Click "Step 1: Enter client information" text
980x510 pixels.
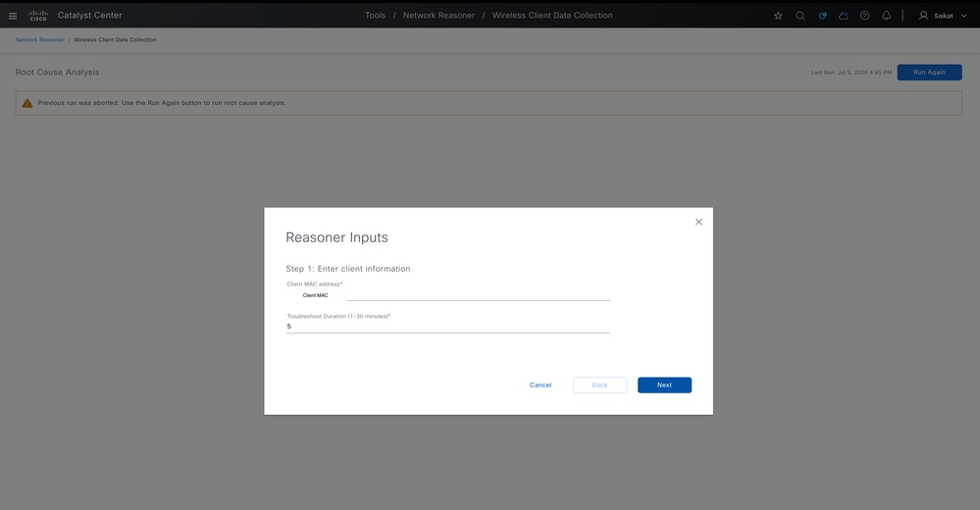tap(348, 269)
